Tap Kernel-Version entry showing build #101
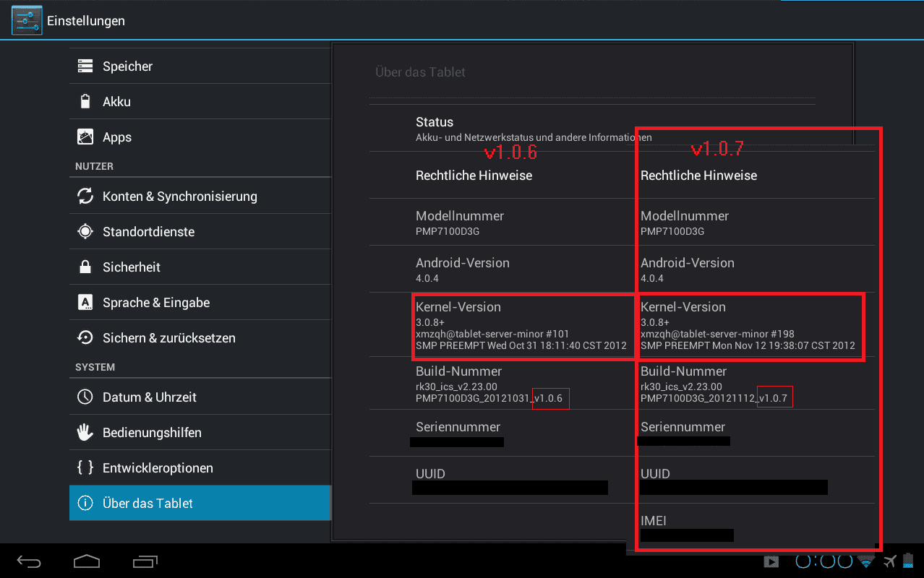 [524, 327]
